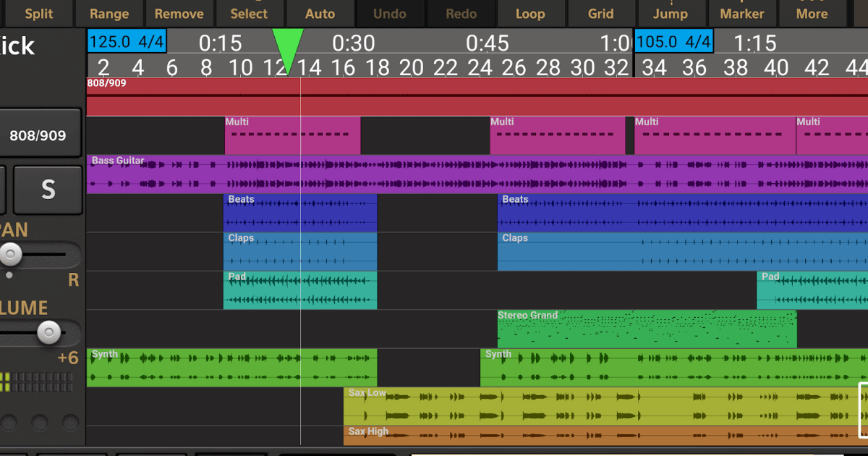Image resolution: width=868 pixels, height=456 pixels.
Task: Adjust the PAN slider knob
Action: point(10,254)
